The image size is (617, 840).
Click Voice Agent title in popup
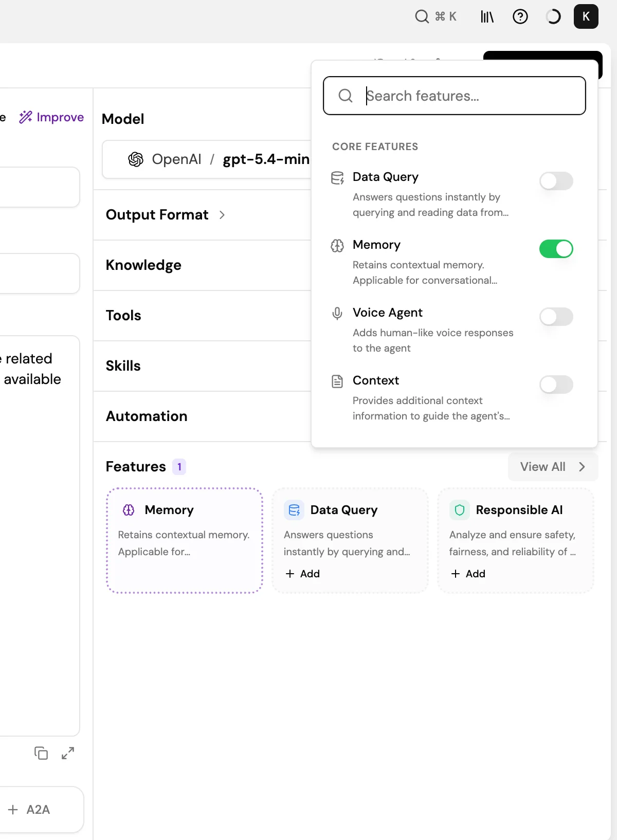point(388,313)
